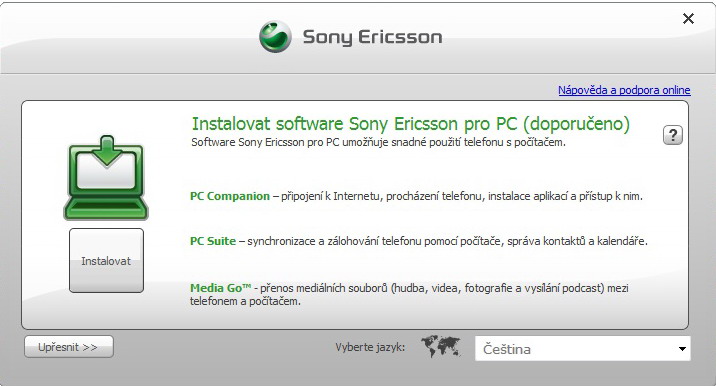716x386 pixels.
Task: Click the Sony Ericsson wordmark in header
Action: (373, 37)
